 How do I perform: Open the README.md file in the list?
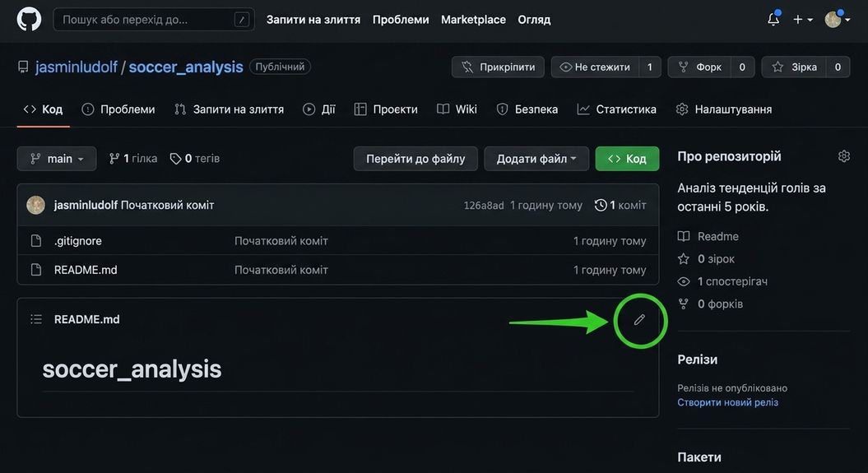86,270
